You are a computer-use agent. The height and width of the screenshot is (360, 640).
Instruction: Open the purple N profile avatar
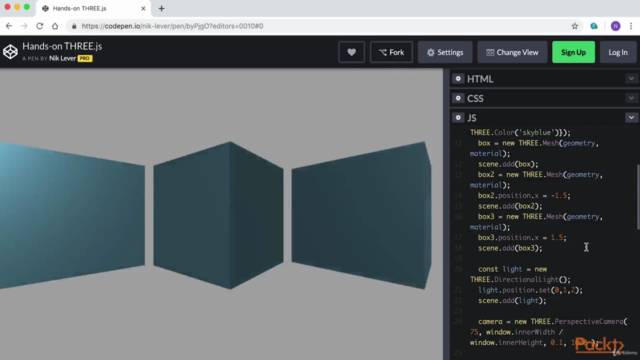(x=616, y=26)
